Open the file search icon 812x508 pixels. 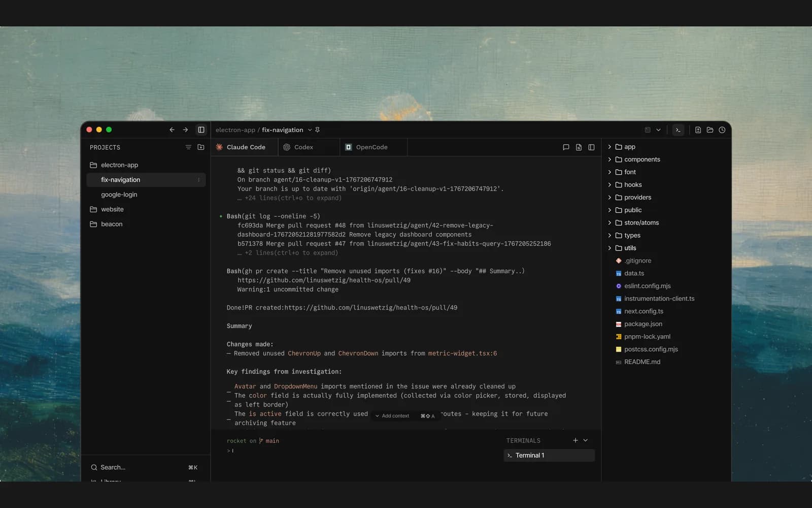click(x=579, y=147)
